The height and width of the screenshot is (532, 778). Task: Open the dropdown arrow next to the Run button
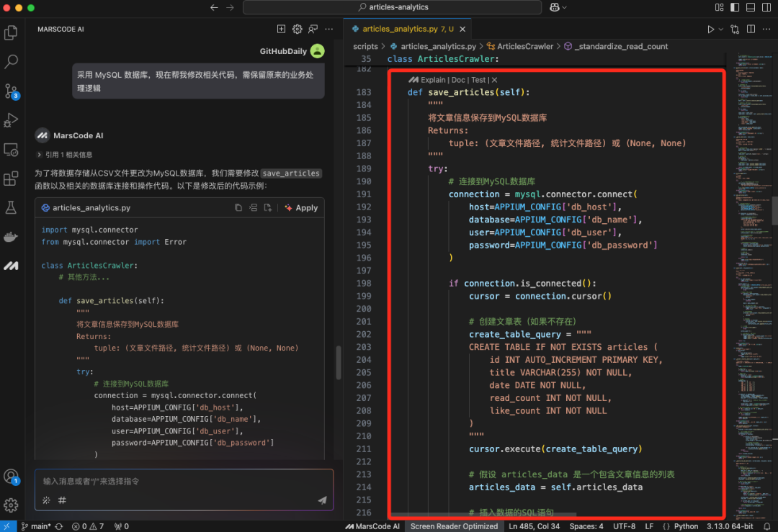(x=721, y=30)
